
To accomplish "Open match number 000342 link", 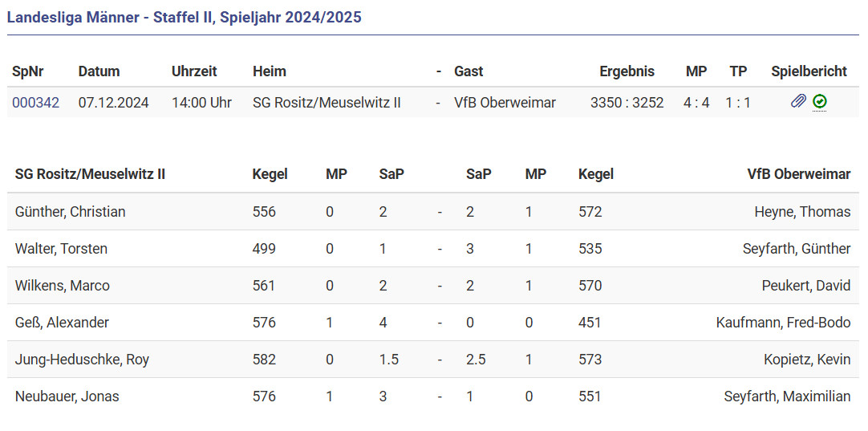I will [x=35, y=103].
